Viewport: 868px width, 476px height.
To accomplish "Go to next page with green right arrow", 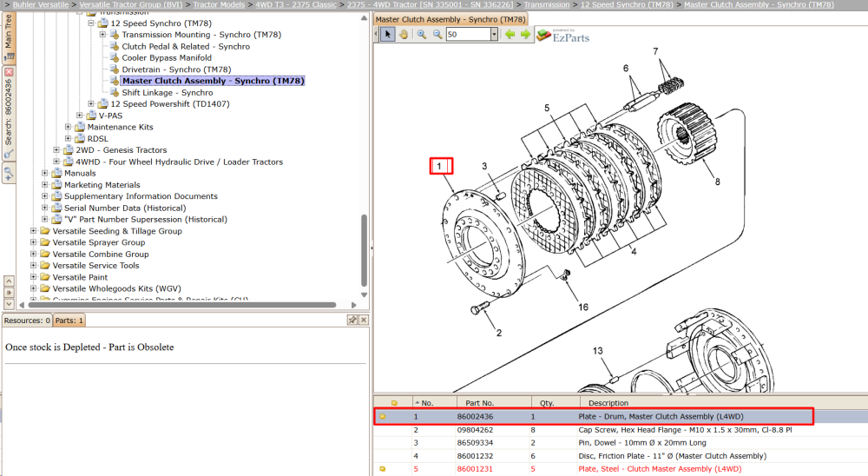I will point(525,35).
